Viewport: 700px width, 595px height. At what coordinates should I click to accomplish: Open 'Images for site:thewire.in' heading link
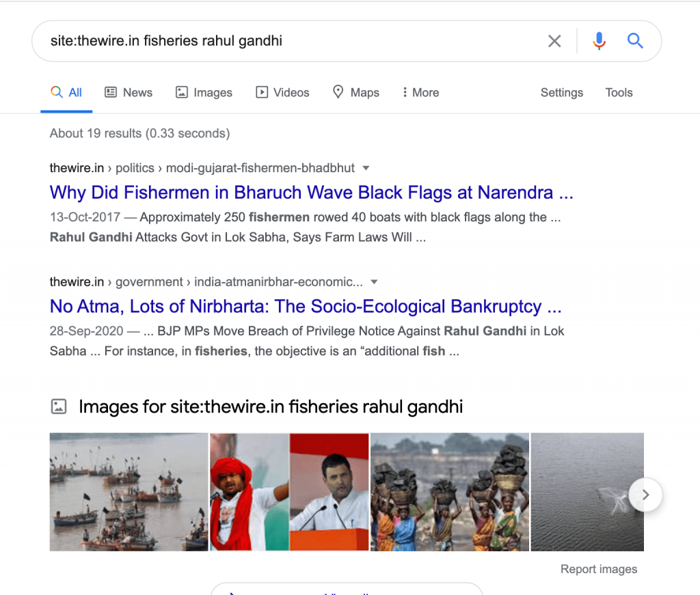tap(270, 407)
